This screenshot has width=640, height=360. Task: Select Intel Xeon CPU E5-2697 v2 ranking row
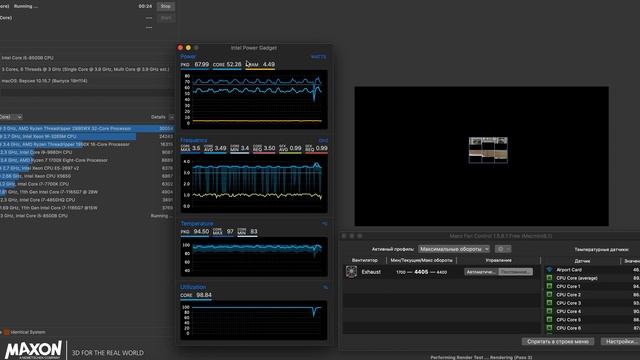(x=87, y=168)
